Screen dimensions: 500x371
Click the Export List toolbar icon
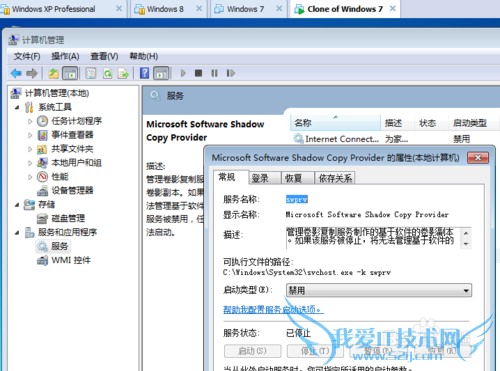(123, 73)
